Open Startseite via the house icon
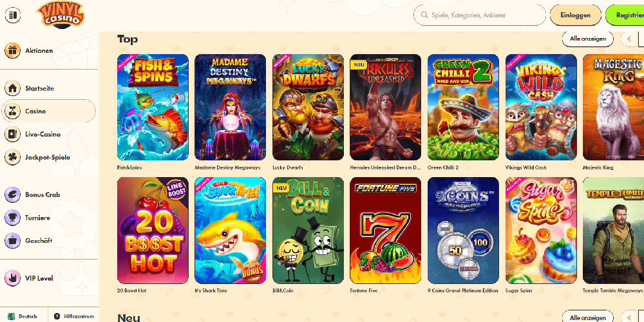The image size is (644, 322). tap(12, 88)
